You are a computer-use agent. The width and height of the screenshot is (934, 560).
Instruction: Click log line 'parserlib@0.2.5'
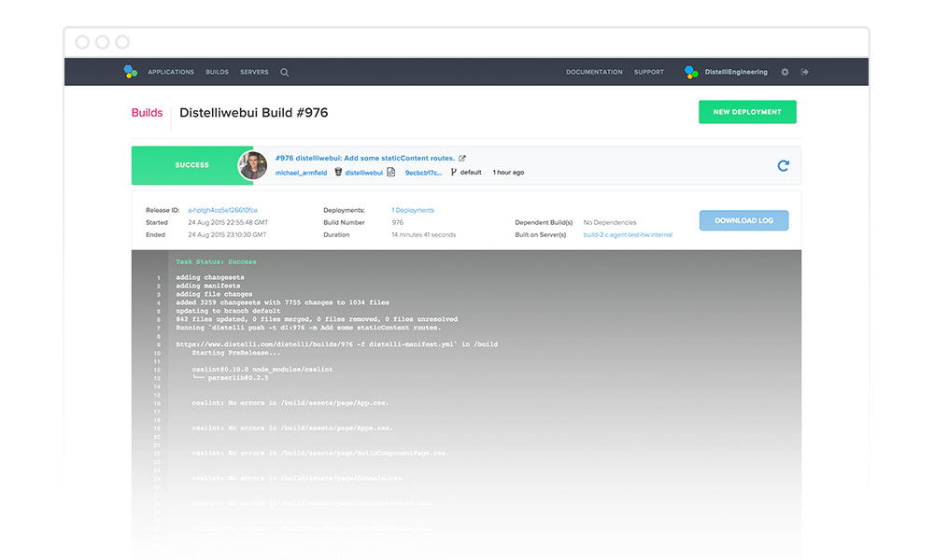coord(231,377)
